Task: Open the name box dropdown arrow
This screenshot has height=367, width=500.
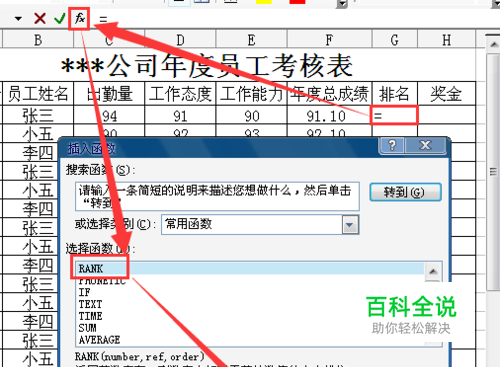Action: point(18,19)
